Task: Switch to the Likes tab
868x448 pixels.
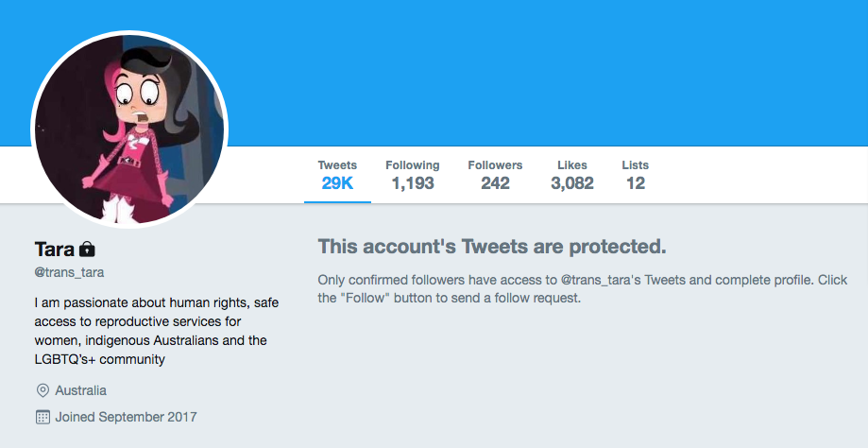Action: [571, 175]
